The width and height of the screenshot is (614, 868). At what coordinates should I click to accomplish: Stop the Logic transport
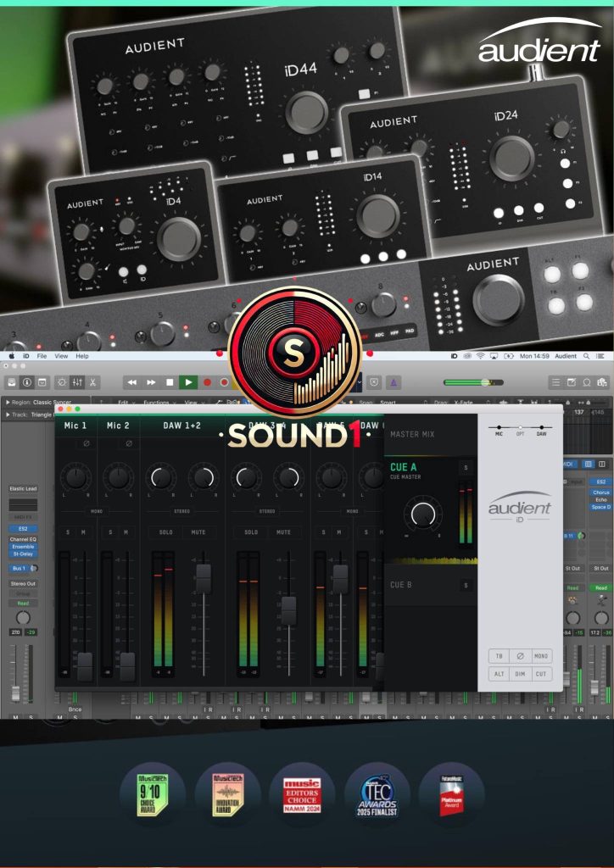tap(170, 382)
